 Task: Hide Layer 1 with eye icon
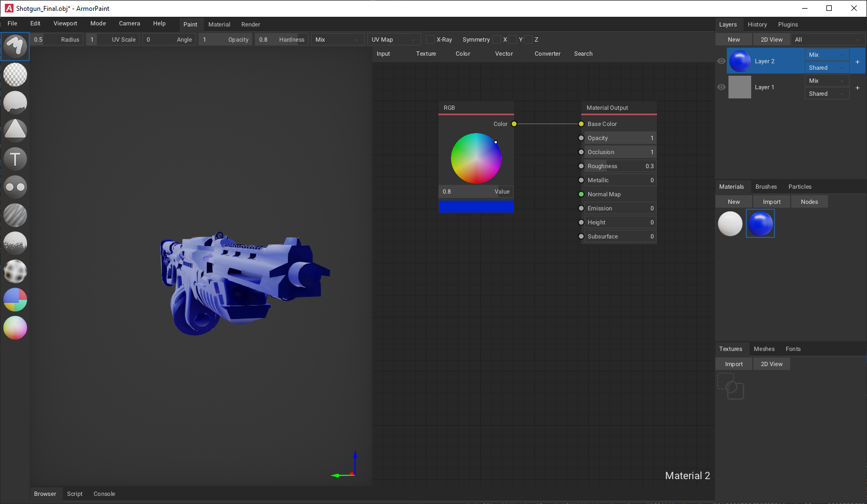click(721, 87)
